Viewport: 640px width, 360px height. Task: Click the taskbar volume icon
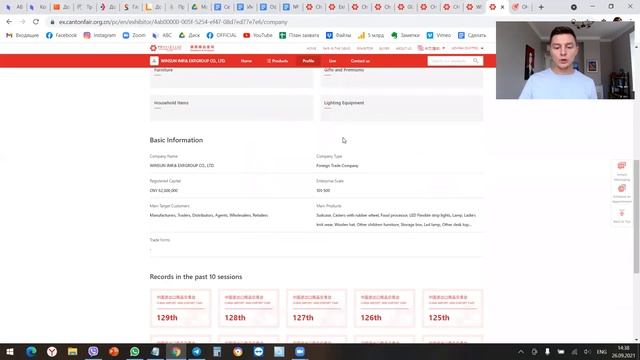tap(587, 352)
